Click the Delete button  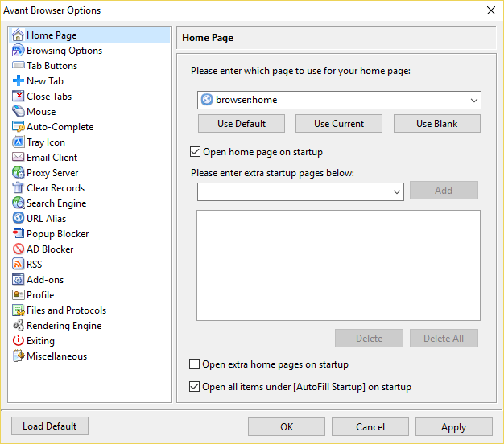369,338
